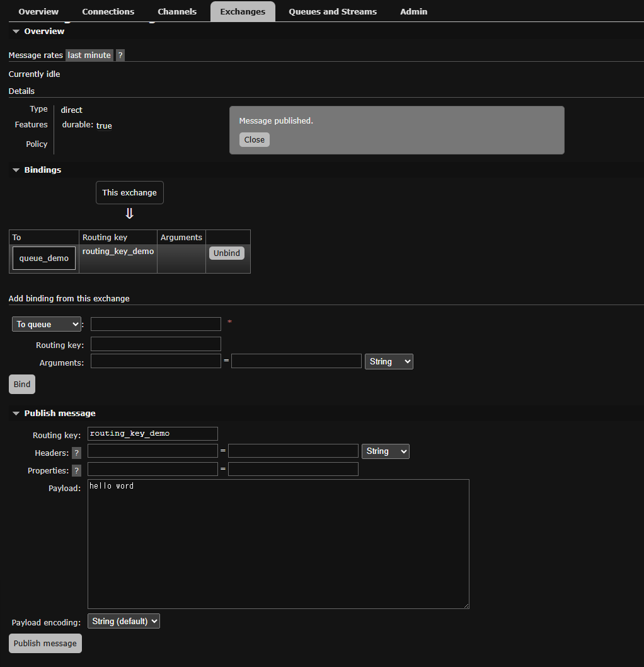Click the binding Arguments value field
644x667 pixels.
(296, 361)
